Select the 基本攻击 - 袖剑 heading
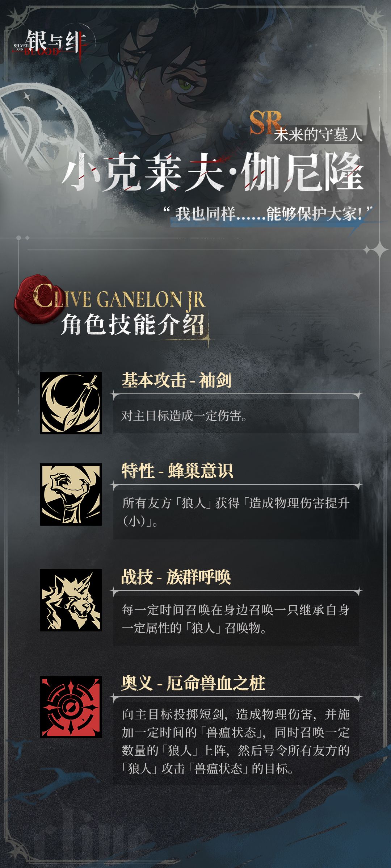This screenshot has height=868, width=391. [x=177, y=380]
